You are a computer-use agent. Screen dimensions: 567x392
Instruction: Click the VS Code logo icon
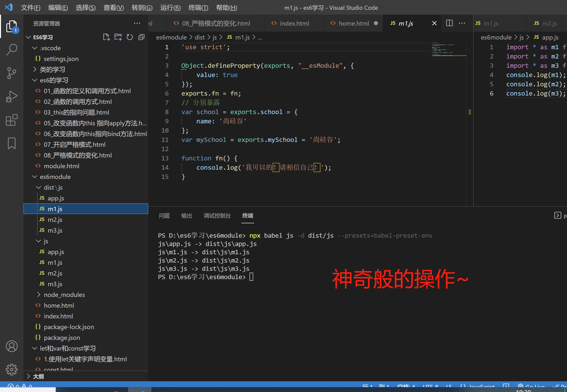pos(9,7)
